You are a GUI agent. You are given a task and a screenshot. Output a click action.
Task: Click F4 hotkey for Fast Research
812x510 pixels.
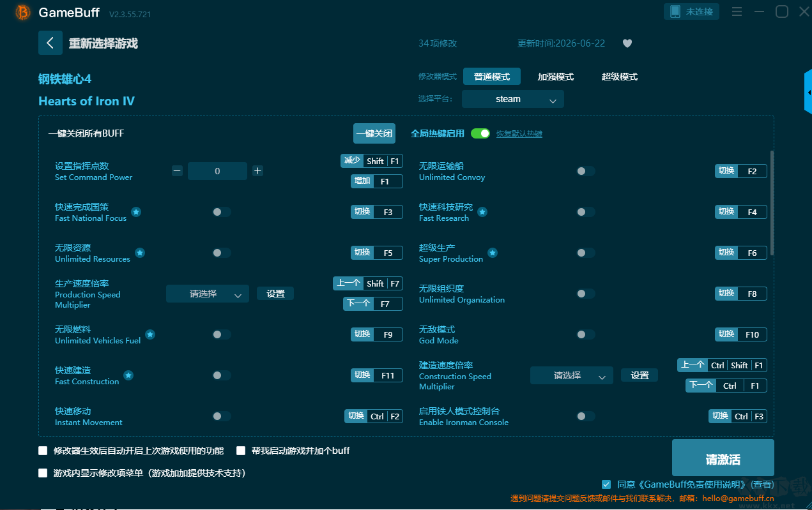(741, 212)
